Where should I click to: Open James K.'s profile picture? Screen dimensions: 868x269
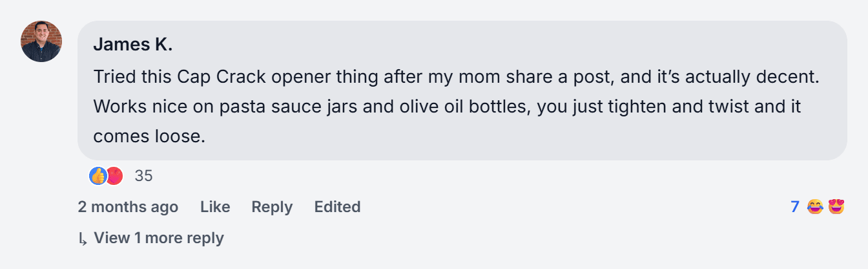coord(41,41)
